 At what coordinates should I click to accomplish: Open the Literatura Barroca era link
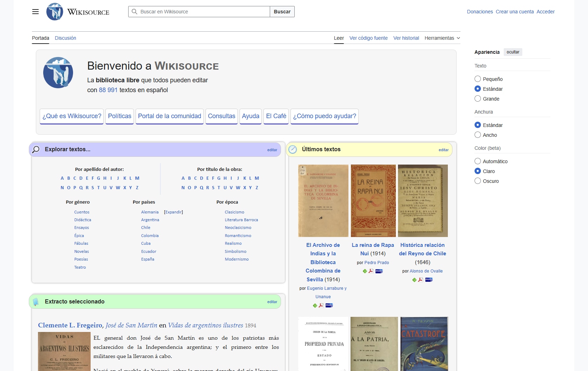click(x=241, y=220)
